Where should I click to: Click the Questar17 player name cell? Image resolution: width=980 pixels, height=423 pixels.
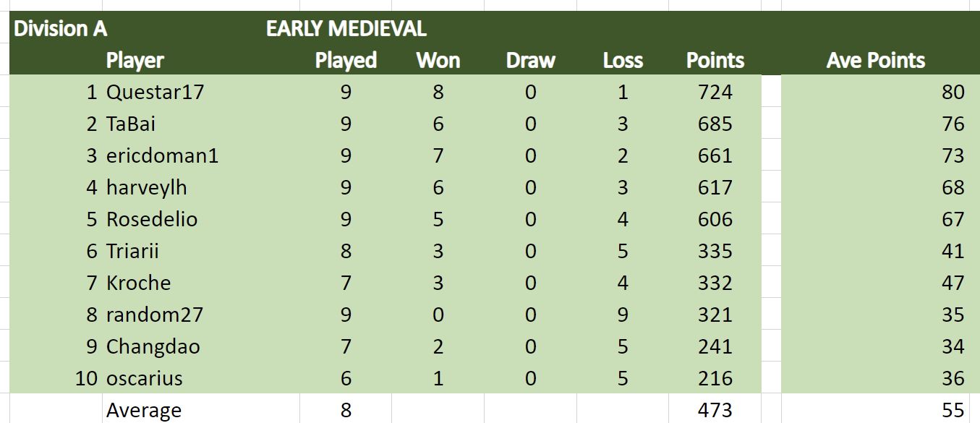click(x=155, y=92)
